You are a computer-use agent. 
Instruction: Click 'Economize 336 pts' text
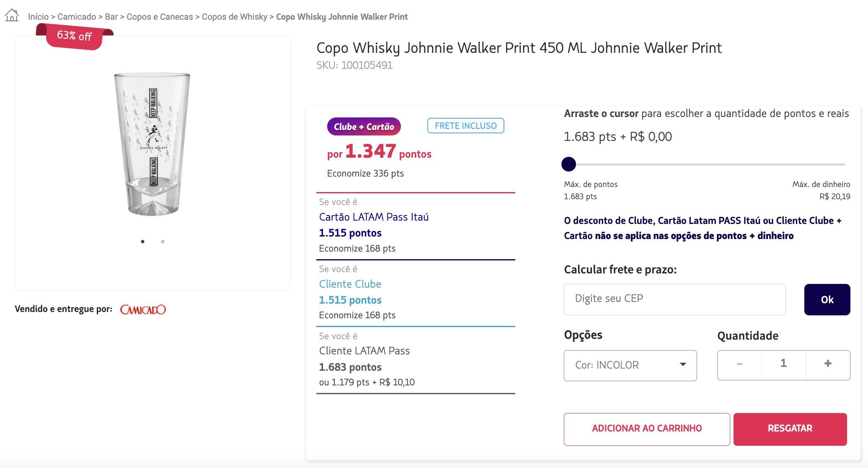[365, 174]
